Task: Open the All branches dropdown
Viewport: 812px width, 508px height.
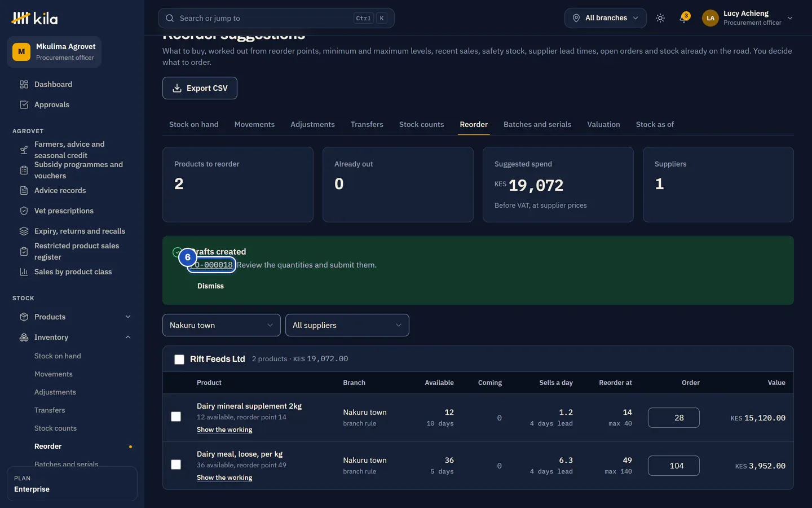Action: coord(606,18)
